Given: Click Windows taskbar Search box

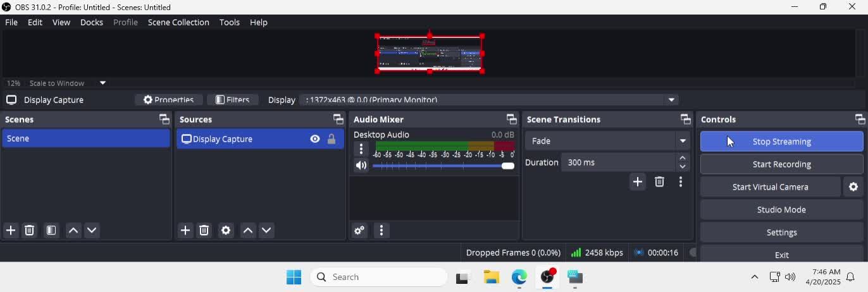Looking at the screenshot, I should [378, 277].
